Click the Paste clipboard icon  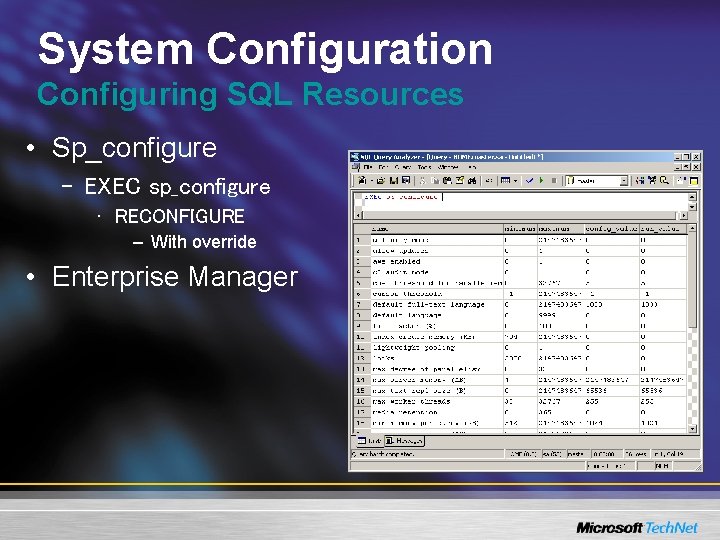[x=447, y=180]
